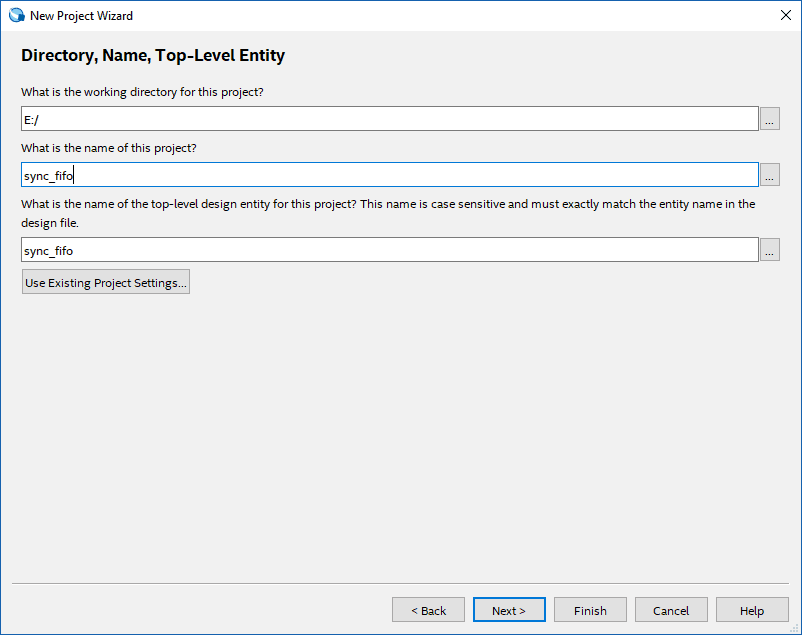Screen dimensions: 802x635
Task: Click the working directory question label
Action: (x=142, y=92)
